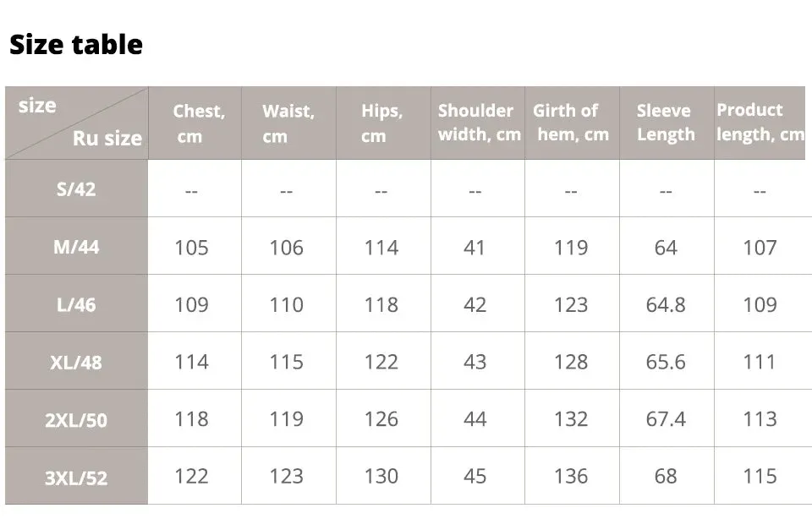Select the XL/48 size row label
812x519 pixels.
77,362
